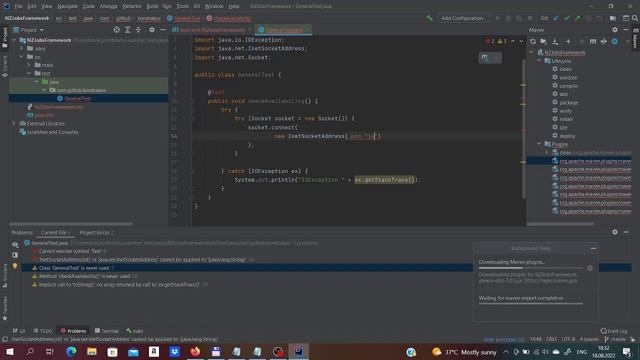Viewport: 640px width, 360px height.
Task: Toggle the Project tool window side tab
Action: point(4,38)
